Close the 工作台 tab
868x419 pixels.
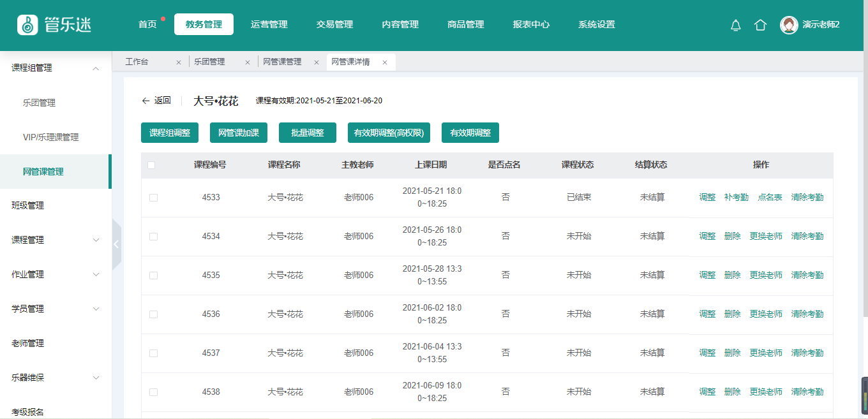pos(179,62)
